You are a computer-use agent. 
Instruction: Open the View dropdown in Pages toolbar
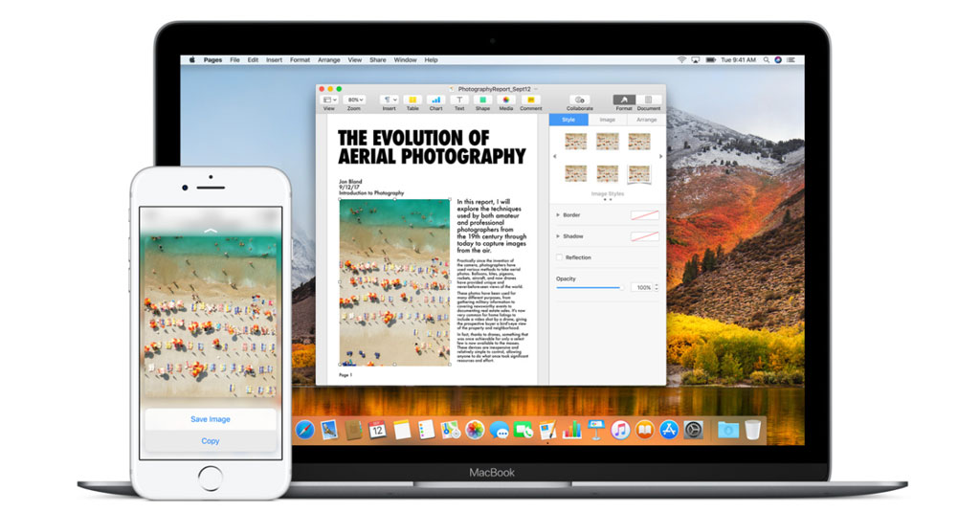(x=329, y=102)
